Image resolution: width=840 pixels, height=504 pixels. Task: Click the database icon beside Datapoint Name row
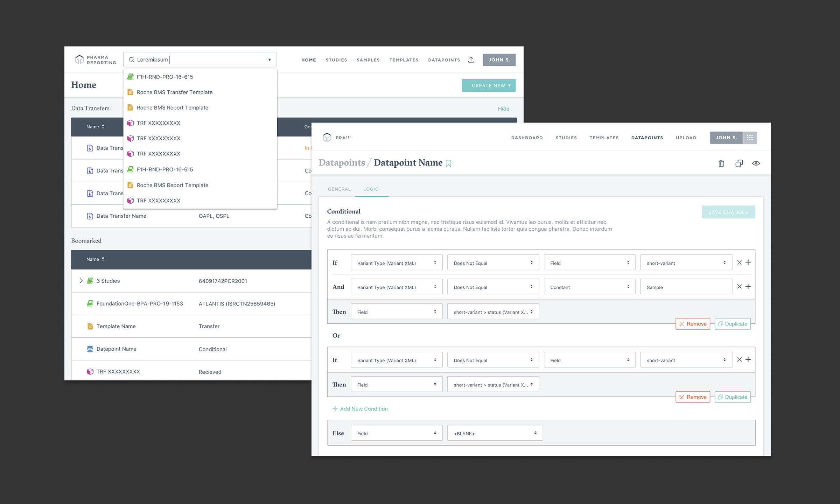90,349
